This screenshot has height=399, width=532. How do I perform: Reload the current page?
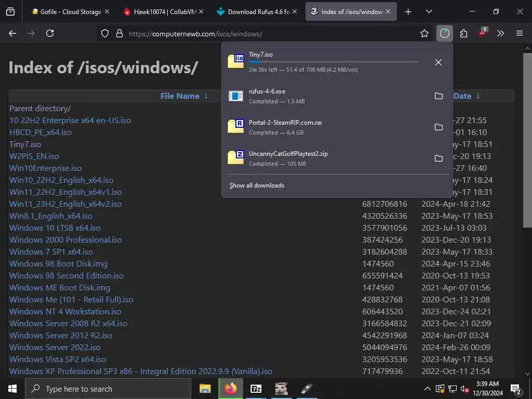50,33
